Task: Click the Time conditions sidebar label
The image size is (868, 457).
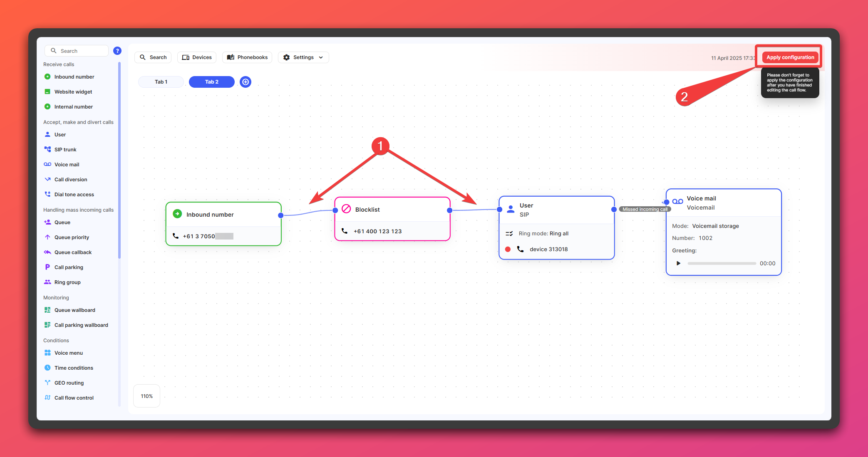Action: [x=74, y=368]
